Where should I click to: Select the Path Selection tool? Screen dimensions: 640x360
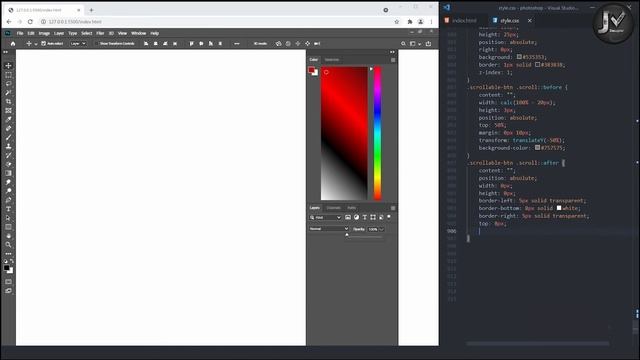8,218
